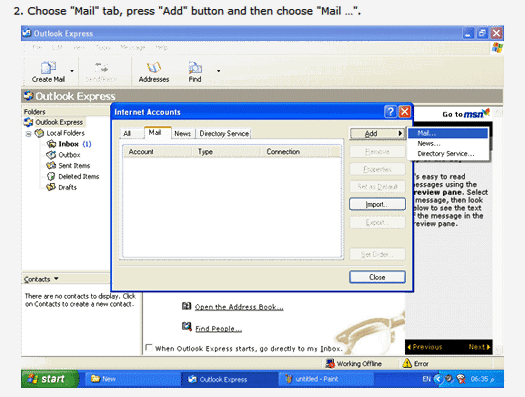Click the Outlook Express title bar icon
Viewport: 525px width, 397px height.
coord(27,33)
